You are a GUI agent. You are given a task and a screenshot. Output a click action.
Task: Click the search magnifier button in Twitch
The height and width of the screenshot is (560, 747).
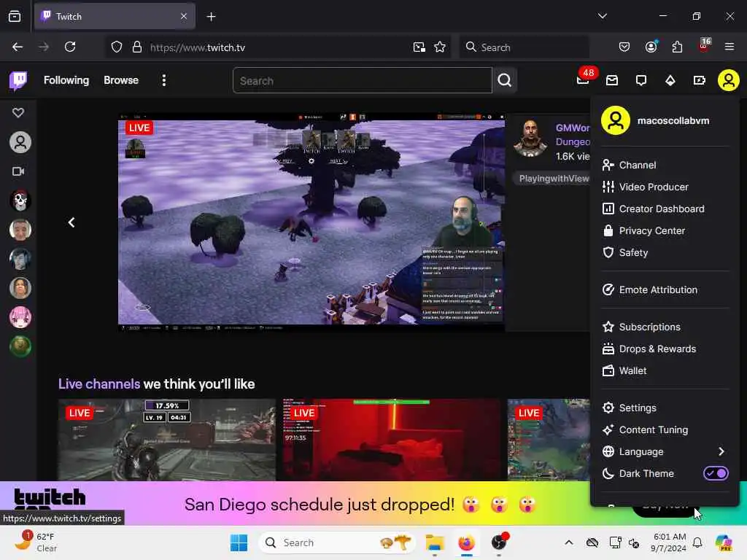(x=505, y=80)
